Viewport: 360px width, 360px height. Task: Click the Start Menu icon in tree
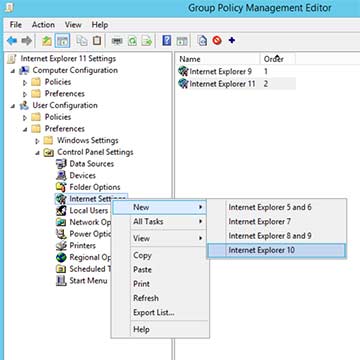pyautogui.click(x=61, y=281)
